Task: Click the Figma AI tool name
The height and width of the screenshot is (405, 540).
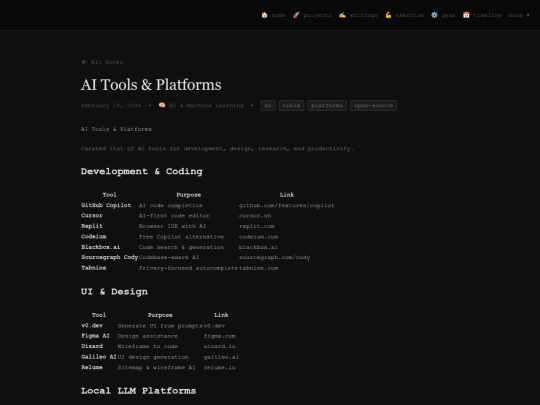Action: (x=95, y=336)
